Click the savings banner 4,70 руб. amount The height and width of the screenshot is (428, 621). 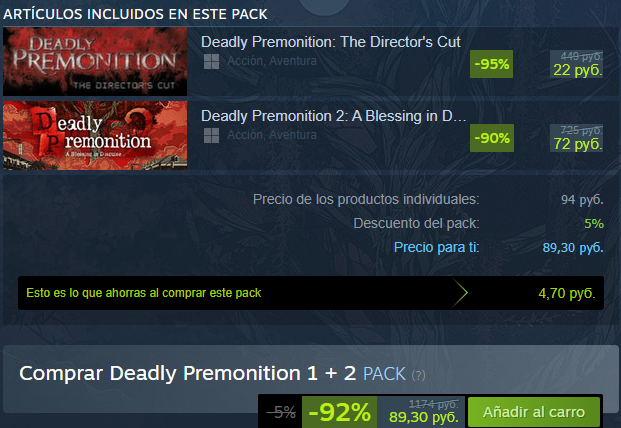point(567,293)
